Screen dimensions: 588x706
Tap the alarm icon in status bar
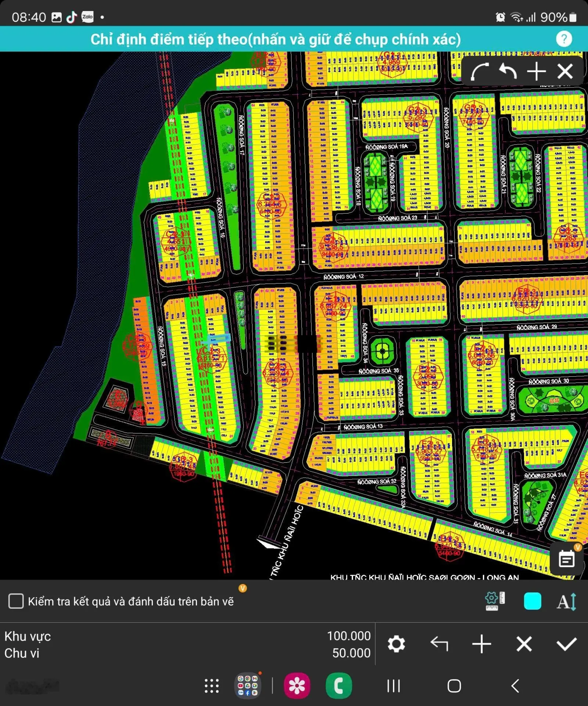(x=500, y=17)
